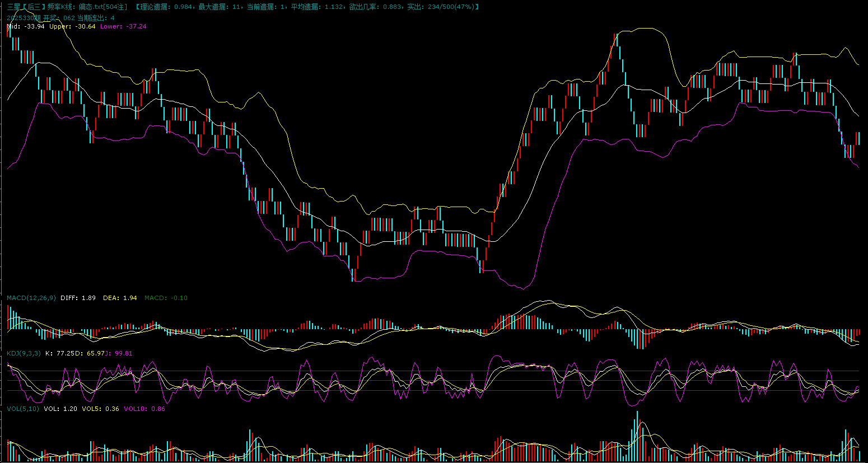Click the magenta J: 99.81 value

[120, 353]
